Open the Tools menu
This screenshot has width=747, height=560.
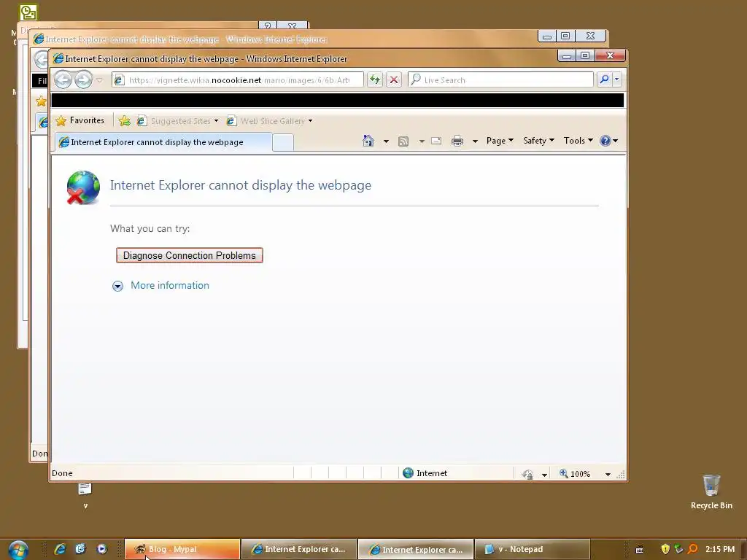click(578, 141)
